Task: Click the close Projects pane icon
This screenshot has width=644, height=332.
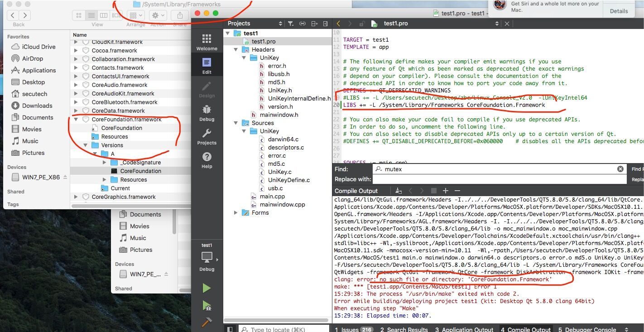Action: click(x=325, y=24)
